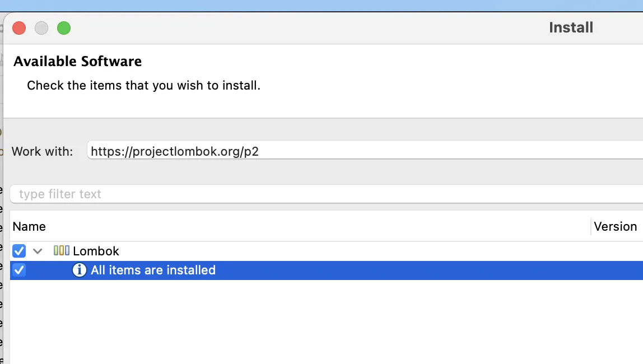The height and width of the screenshot is (364, 643).
Task: Click the "Available Software" heading
Action: pyautogui.click(x=77, y=62)
